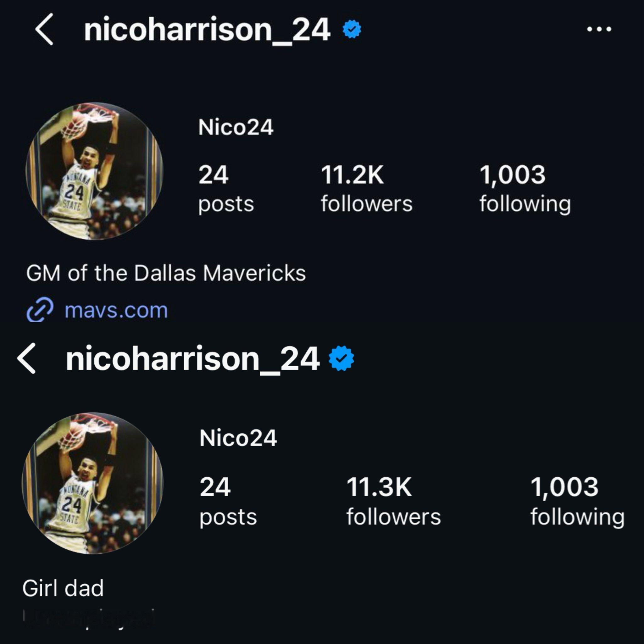View the 11.3K followers list
644x644 pixels.
pyautogui.click(x=393, y=501)
